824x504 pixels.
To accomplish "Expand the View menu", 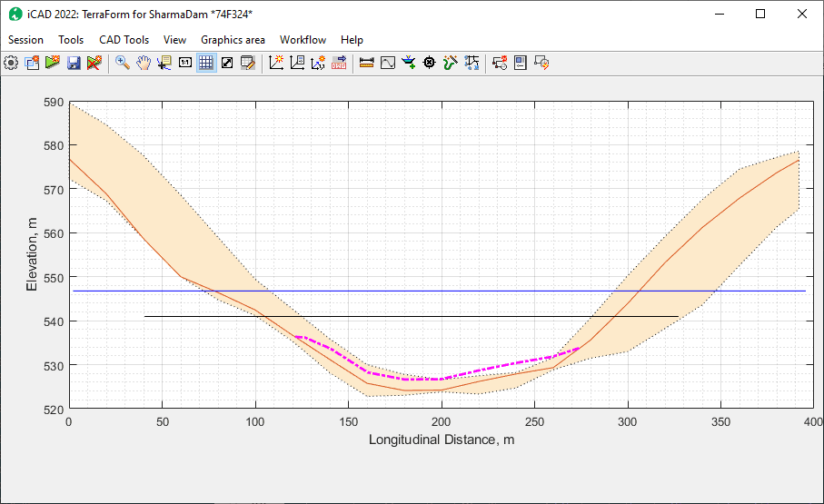I will click(x=174, y=40).
